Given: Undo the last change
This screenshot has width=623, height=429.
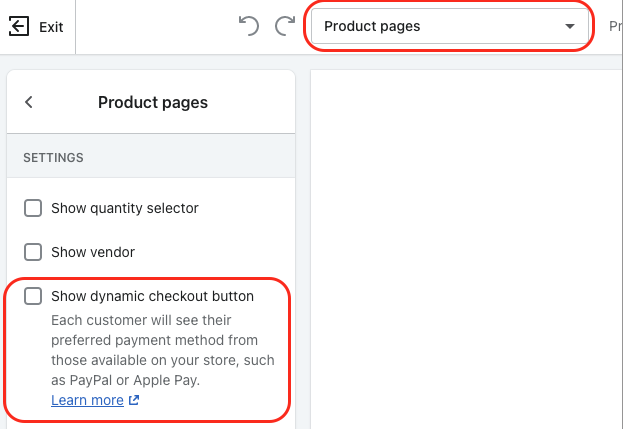Looking at the screenshot, I should (x=250, y=26).
